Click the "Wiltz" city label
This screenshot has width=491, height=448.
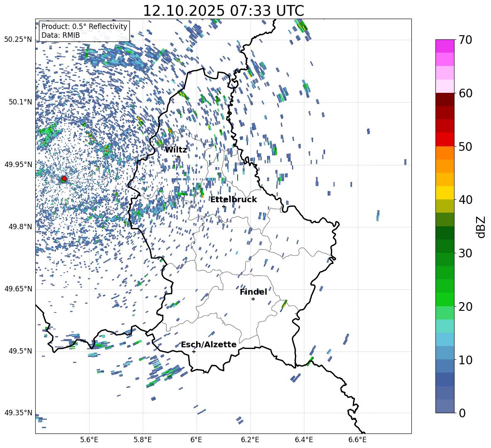pyautogui.click(x=176, y=150)
